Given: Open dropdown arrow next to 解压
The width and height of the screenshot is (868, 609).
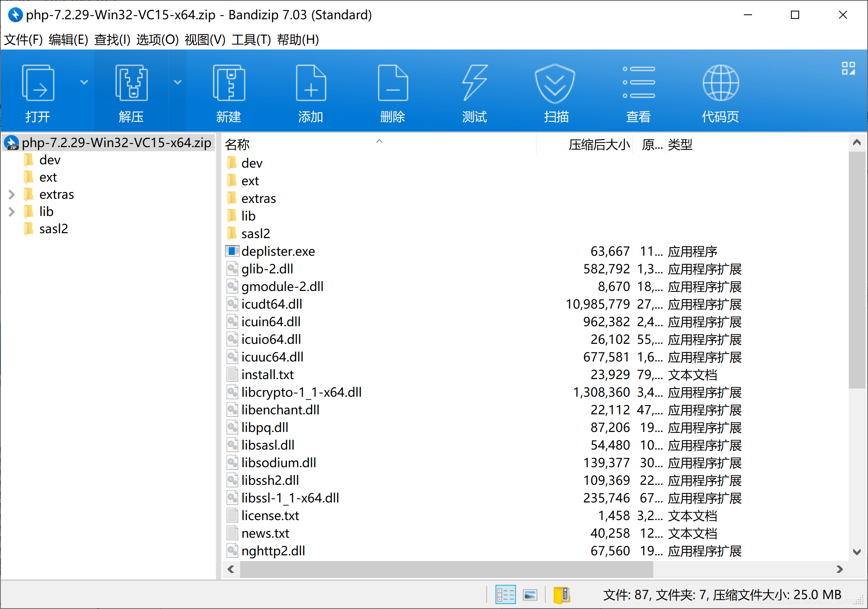Looking at the screenshot, I should (x=177, y=82).
